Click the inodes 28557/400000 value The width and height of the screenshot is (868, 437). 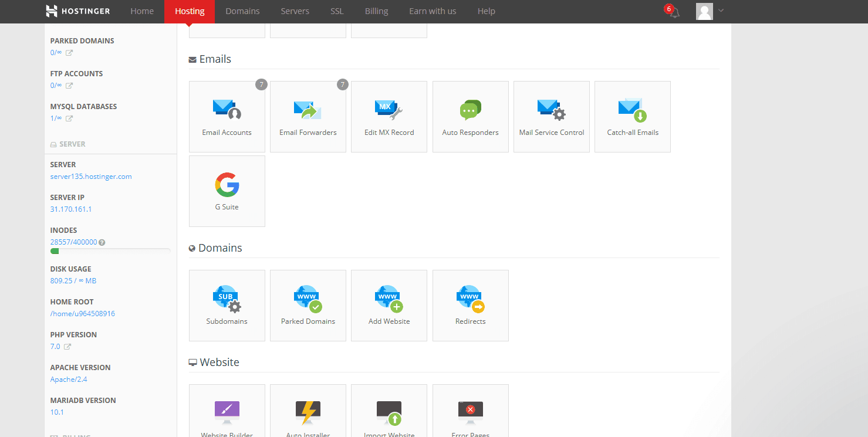click(x=74, y=242)
